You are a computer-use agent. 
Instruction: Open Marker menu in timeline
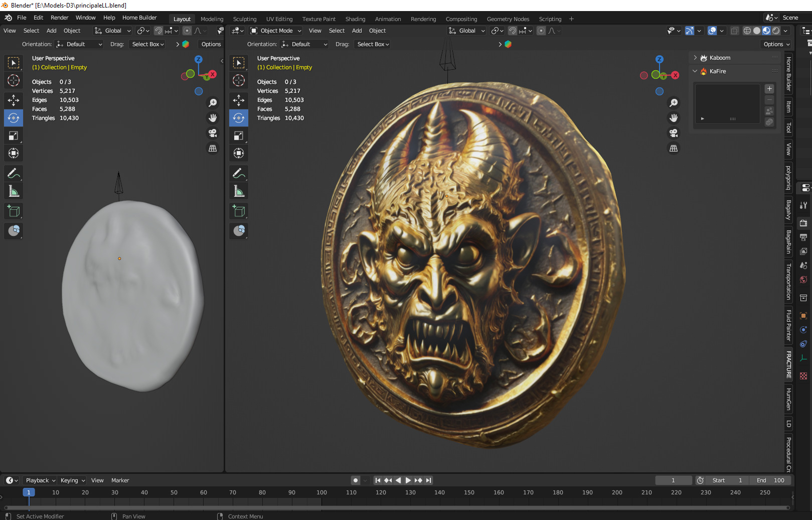coord(120,480)
